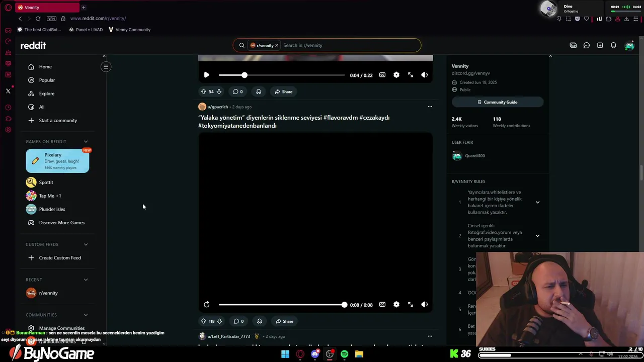Open the overflow menu for u/gpazrich post
This screenshot has height=362, width=644.
[430, 107]
